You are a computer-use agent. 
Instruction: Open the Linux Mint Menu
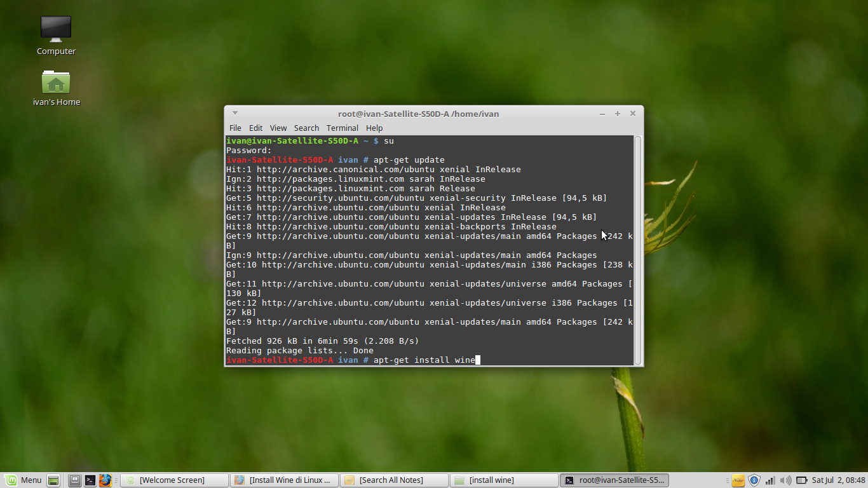(x=22, y=480)
